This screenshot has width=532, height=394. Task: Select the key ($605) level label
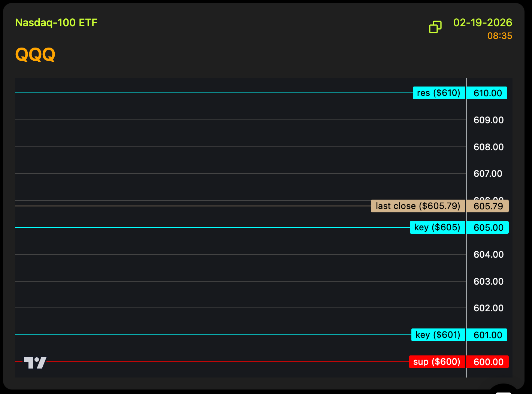(437, 227)
